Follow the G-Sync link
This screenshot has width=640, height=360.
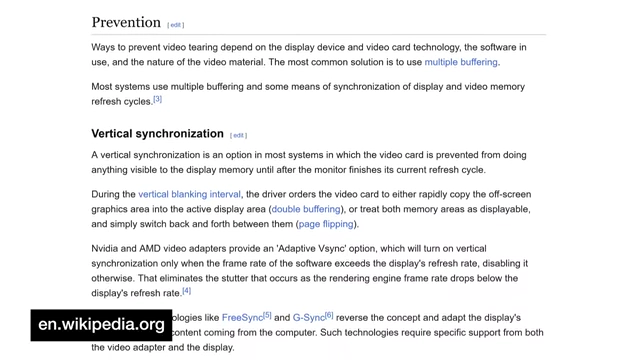(309, 318)
